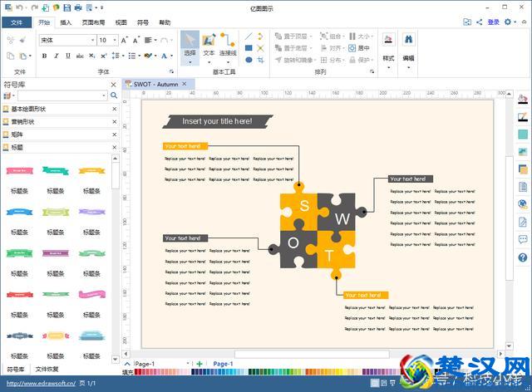Image resolution: width=532 pixels, height=392 pixels.
Task: Open the globe hyperlink icon in right sidebar
Action: click(x=523, y=204)
